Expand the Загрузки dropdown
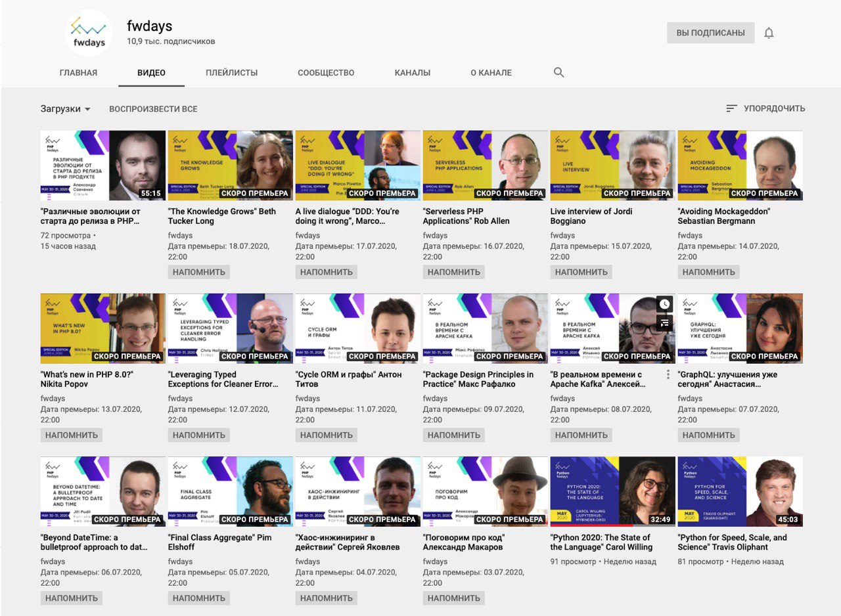The height and width of the screenshot is (616, 841). coord(66,109)
